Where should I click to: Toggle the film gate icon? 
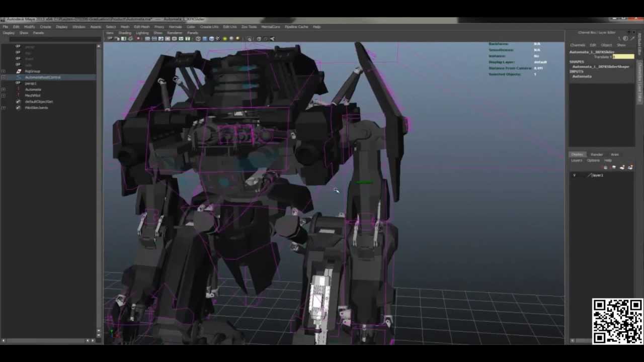coord(154,39)
